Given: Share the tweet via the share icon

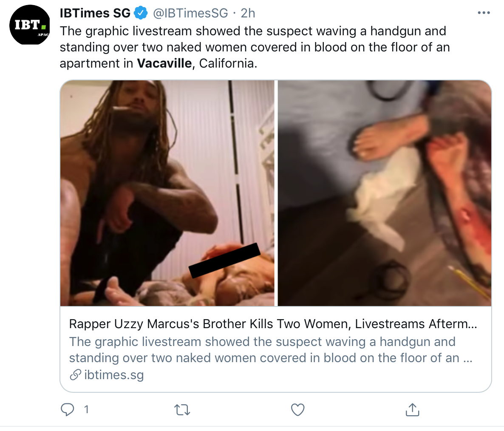Looking at the screenshot, I should [x=412, y=410].
